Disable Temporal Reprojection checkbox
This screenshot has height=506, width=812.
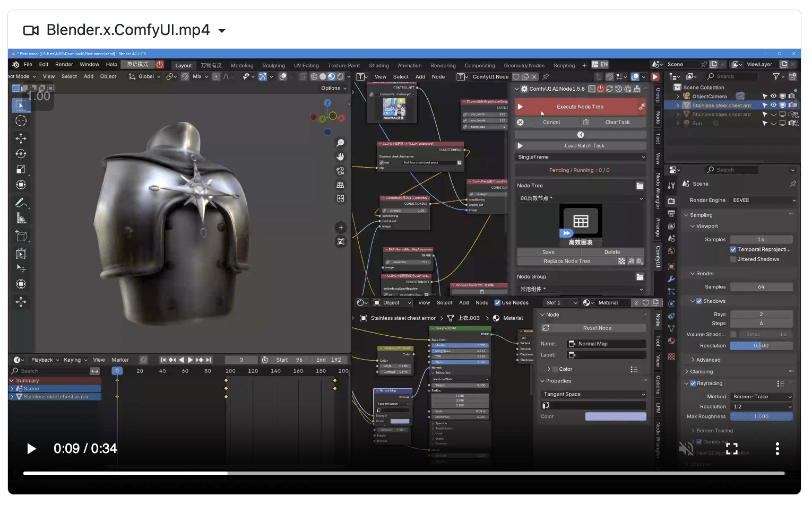click(733, 249)
